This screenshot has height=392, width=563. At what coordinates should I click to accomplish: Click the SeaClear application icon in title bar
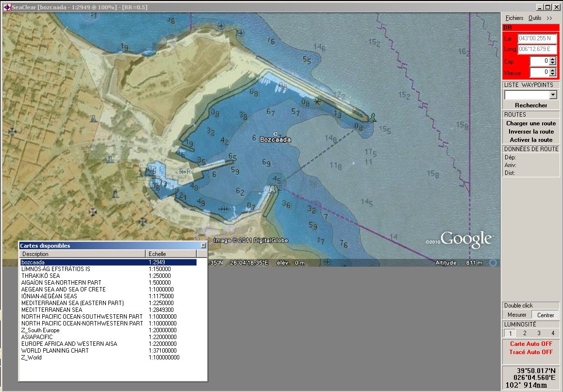coord(7,7)
